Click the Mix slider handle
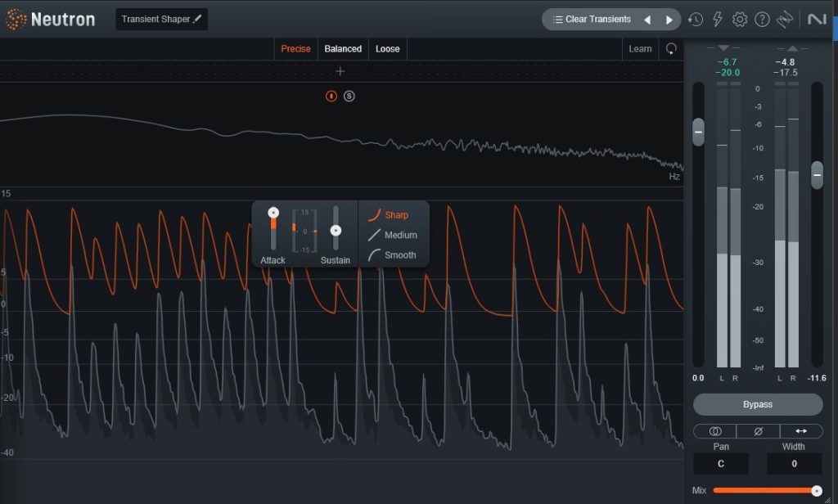 pos(816,490)
